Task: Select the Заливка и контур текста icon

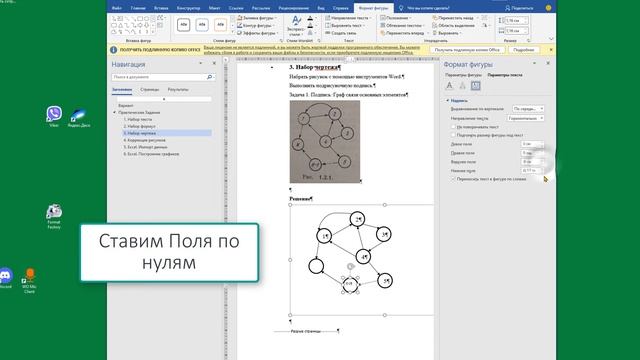Action: point(449,86)
